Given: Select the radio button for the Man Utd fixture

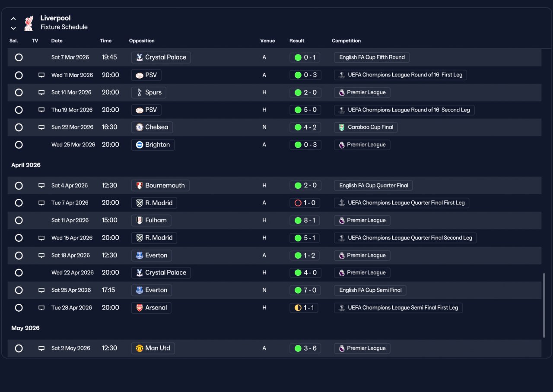Looking at the screenshot, I should (19, 348).
